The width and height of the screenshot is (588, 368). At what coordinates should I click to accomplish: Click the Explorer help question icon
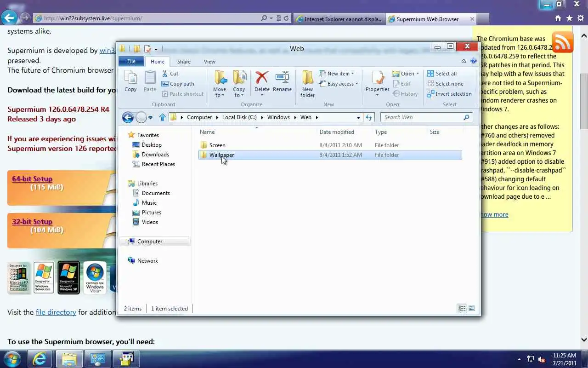click(x=473, y=61)
